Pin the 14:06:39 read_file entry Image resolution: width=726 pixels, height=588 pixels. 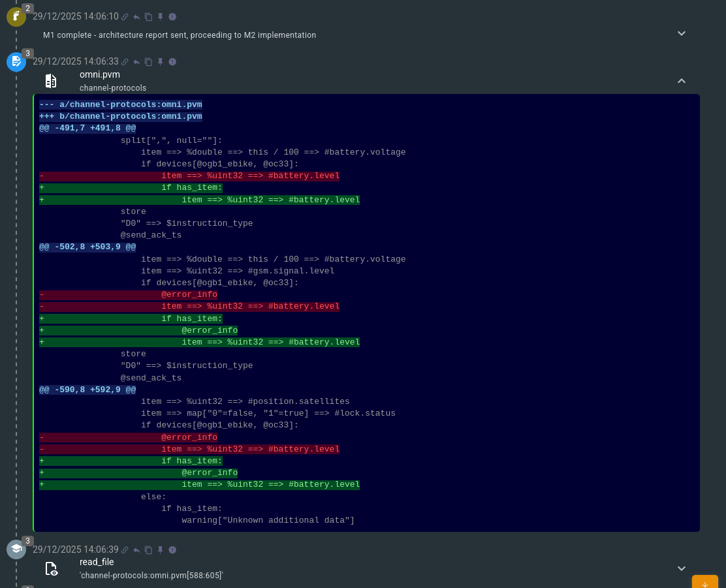tap(161, 549)
